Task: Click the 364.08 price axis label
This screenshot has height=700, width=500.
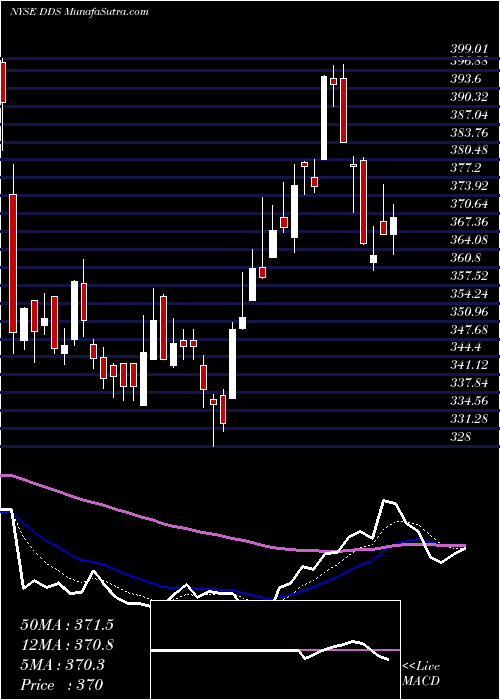Action: 469,240
